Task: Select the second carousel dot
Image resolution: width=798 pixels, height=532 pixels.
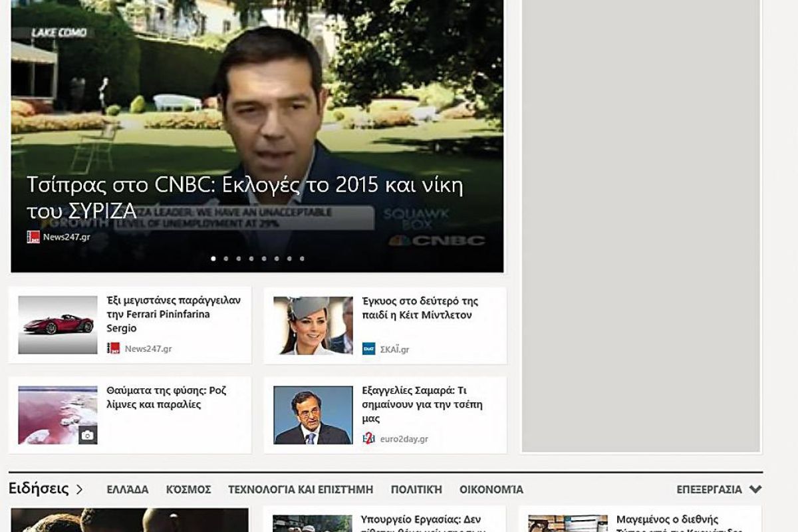Action: tap(226, 259)
